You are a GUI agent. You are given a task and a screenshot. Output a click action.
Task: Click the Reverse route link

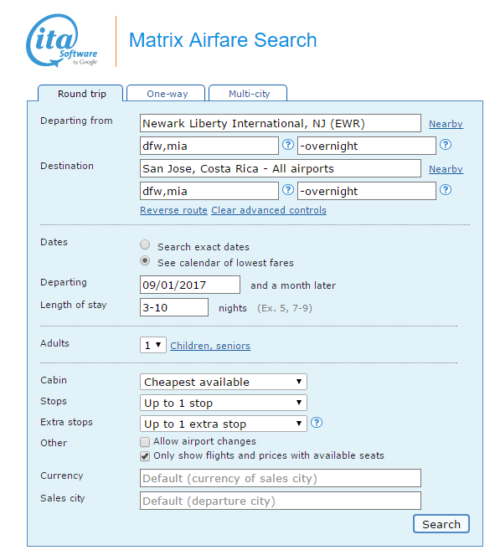pyautogui.click(x=174, y=210)
